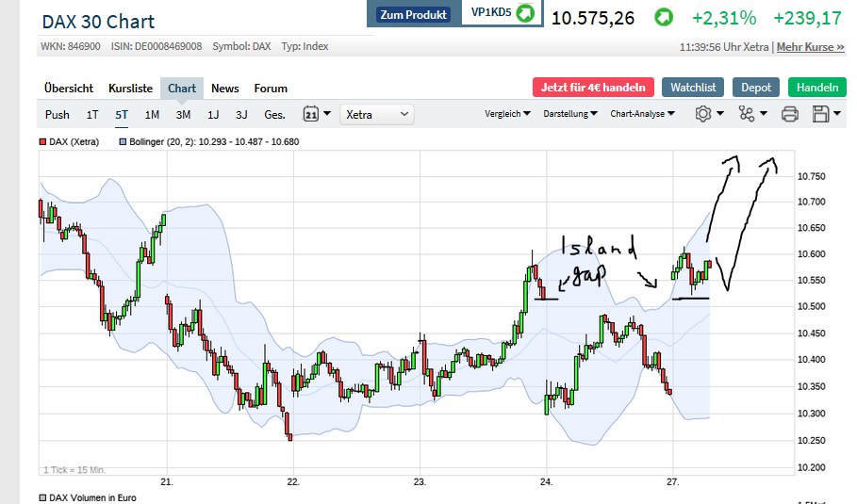Click the Bollinger legend color square
The image size is (857, 504).
(x=123, y=142)
